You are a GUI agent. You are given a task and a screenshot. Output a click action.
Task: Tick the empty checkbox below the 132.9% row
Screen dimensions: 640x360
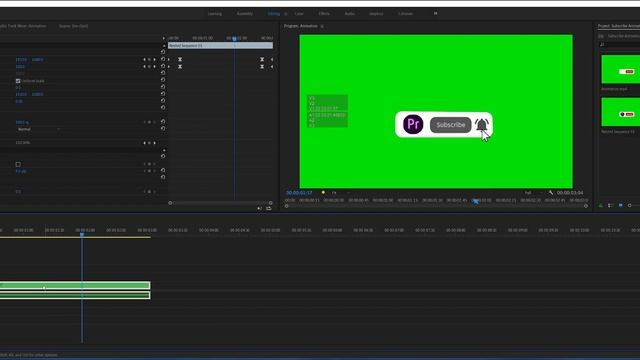click(18, 164)
